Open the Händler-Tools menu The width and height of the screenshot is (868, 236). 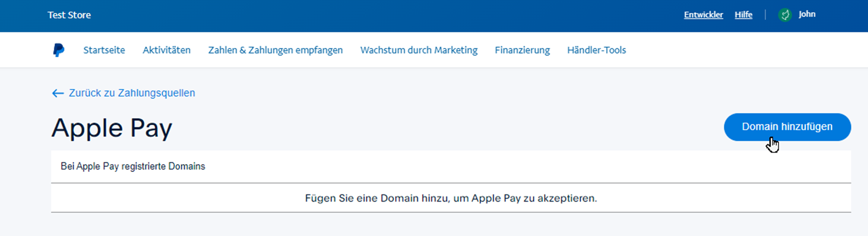596,50
